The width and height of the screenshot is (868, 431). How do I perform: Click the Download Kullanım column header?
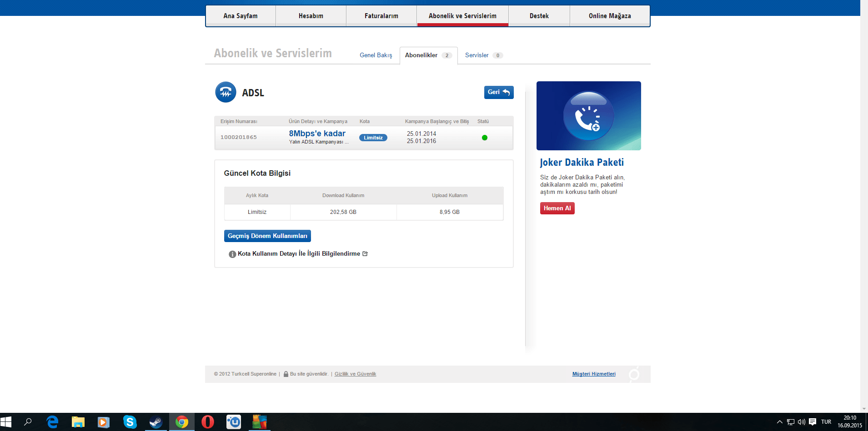click(343, 195)
